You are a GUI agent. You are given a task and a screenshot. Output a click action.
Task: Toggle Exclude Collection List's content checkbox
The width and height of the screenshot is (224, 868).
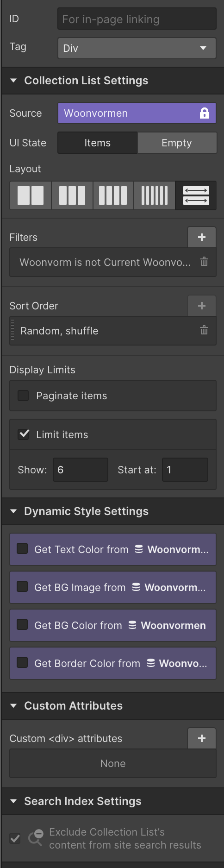click(15, 838)
